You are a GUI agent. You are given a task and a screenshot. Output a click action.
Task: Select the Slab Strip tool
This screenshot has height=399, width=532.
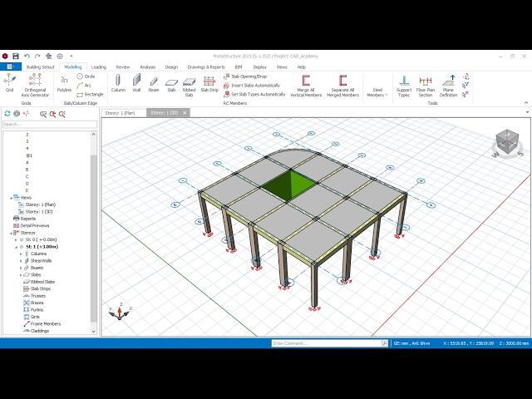(209, 84)
